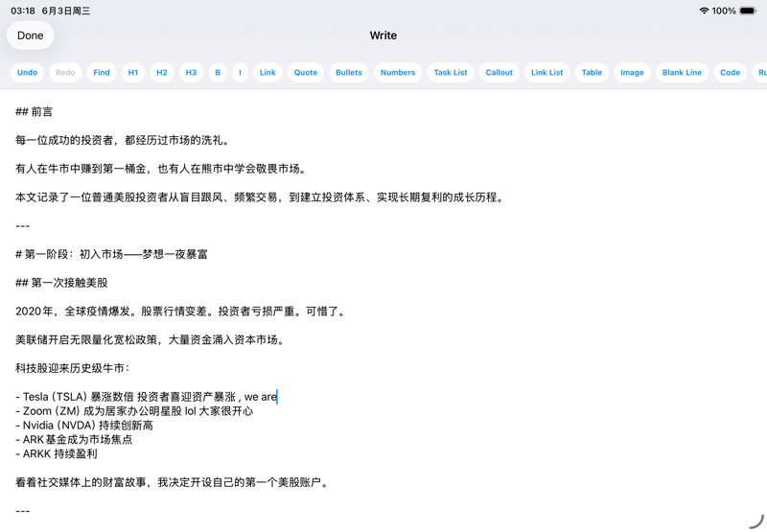Viewport: 767px width, 532px height.
Task: Click the line starting '看着社交媒体上的财富故事'
Action: pos(173,482)
